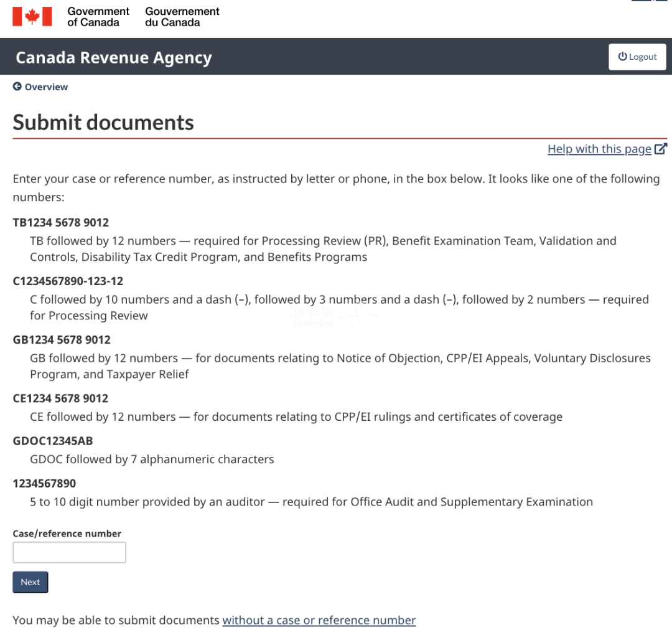This screenshot has height=630, width=672.
Task: Focus the Case/reference number text box
Action: [69, 552]
